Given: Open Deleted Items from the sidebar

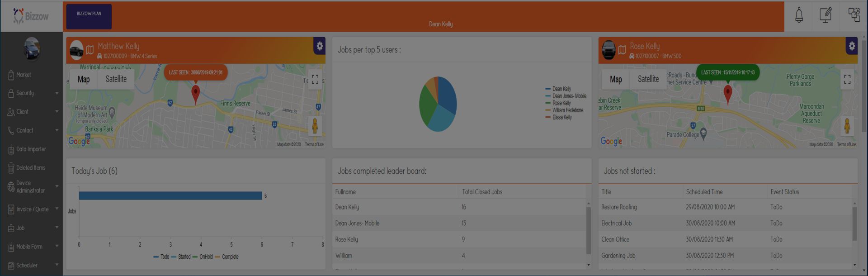Looking at the screenshot, I should click(x=31, y=168).
